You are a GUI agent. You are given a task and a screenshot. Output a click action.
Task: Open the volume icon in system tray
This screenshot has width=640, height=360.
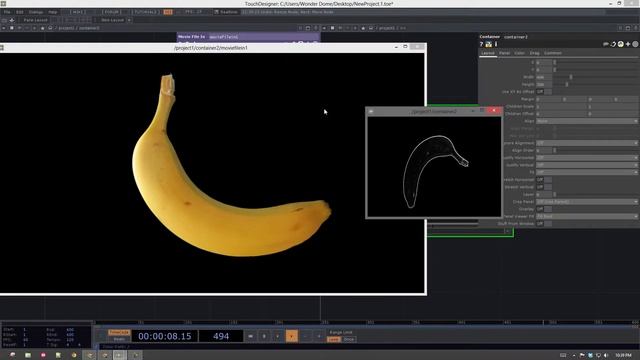[606, 356]
